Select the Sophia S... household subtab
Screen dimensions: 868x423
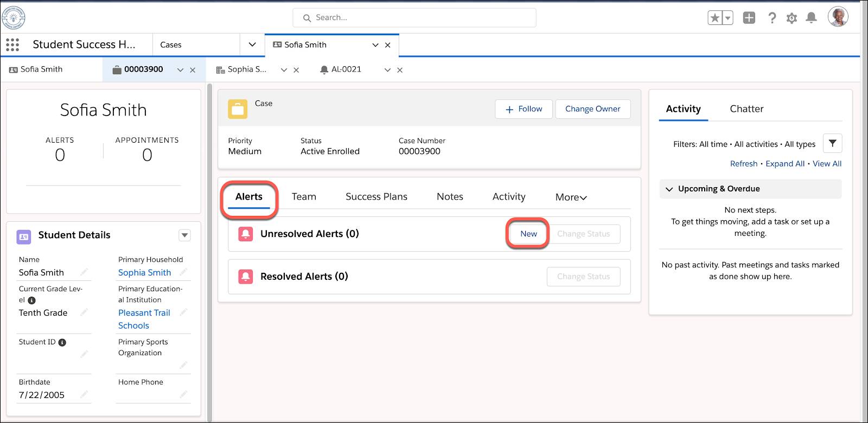point(241,69)
